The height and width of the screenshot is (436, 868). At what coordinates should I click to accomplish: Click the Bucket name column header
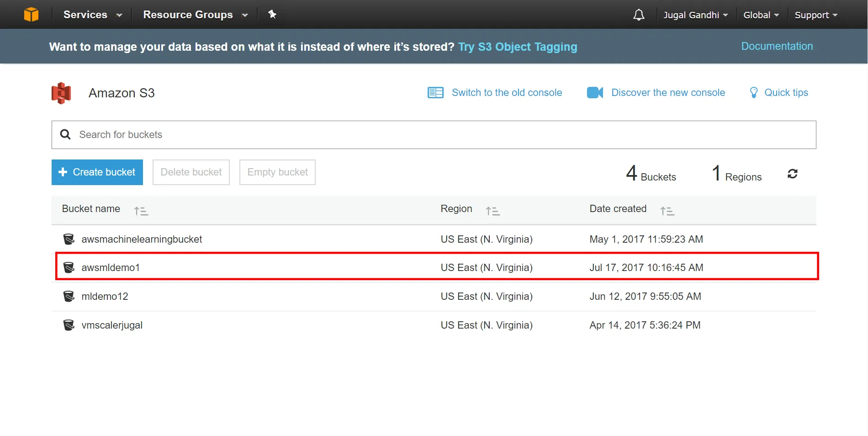pos(91,209)
